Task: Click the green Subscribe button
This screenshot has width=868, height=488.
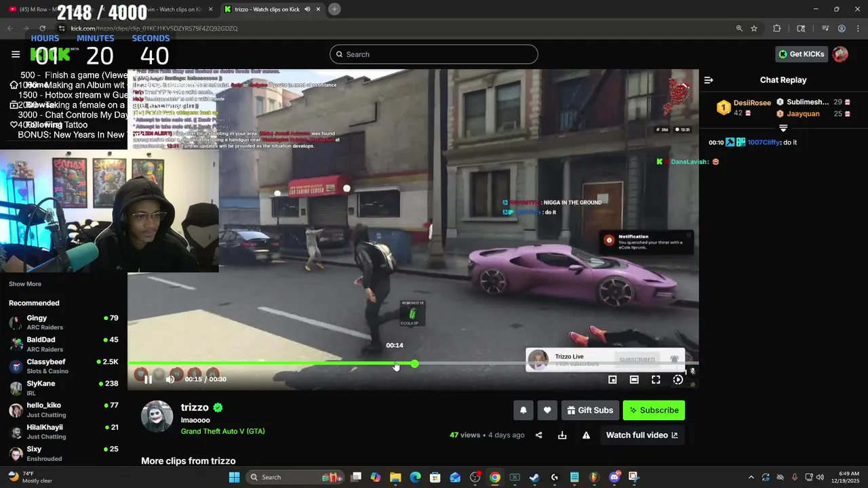Action: click(654, 410)
